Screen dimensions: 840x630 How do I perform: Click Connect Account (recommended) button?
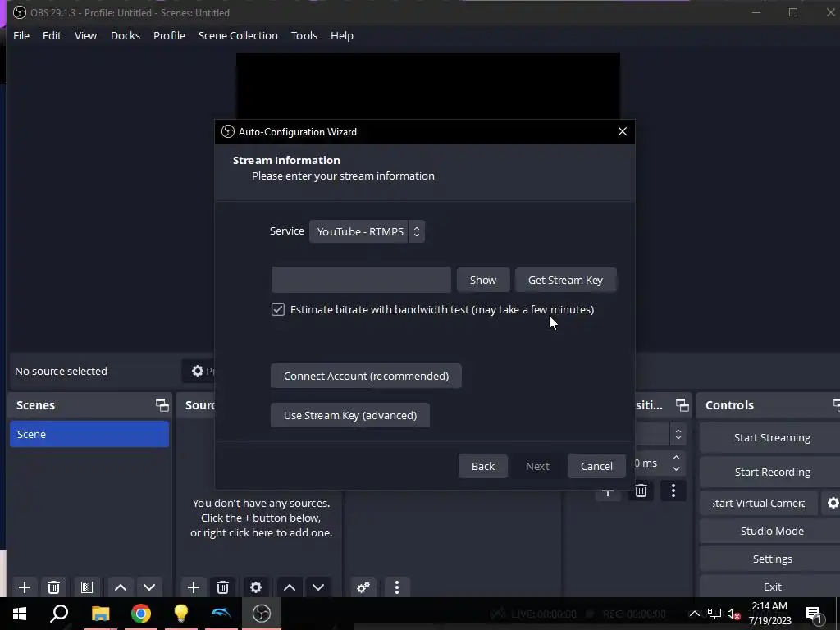tap(366, 376)
